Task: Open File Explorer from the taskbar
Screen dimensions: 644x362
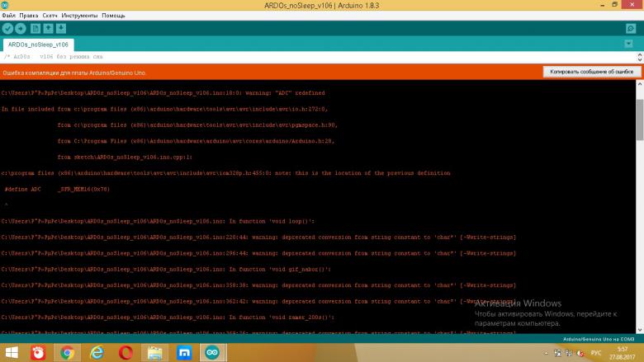Action: [155, 353]
